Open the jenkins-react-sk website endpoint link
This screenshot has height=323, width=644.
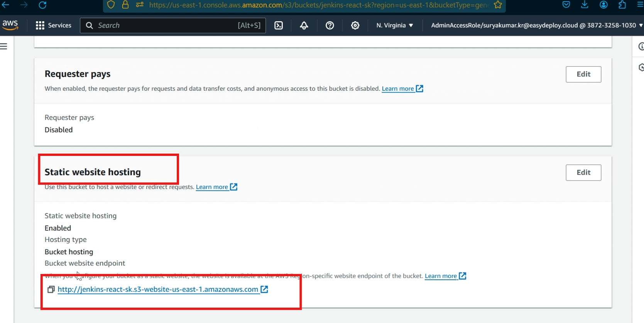(x=158, y=289)
